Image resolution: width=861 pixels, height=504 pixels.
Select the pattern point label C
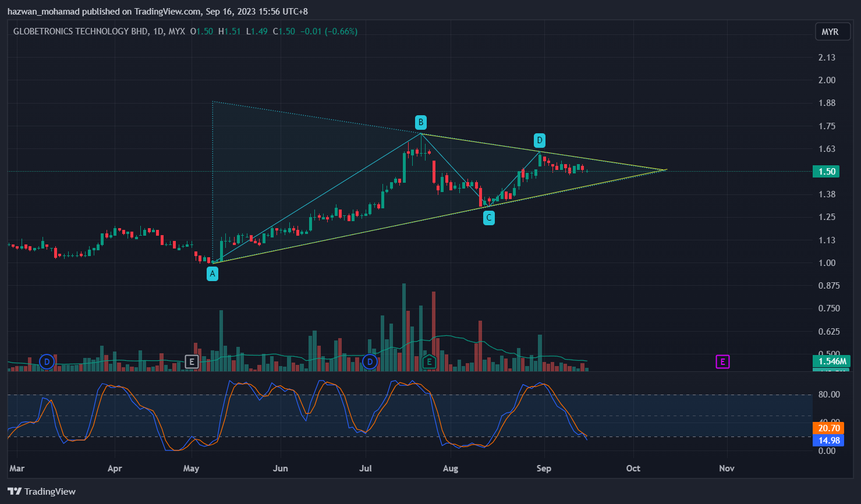tap(489, 218)
